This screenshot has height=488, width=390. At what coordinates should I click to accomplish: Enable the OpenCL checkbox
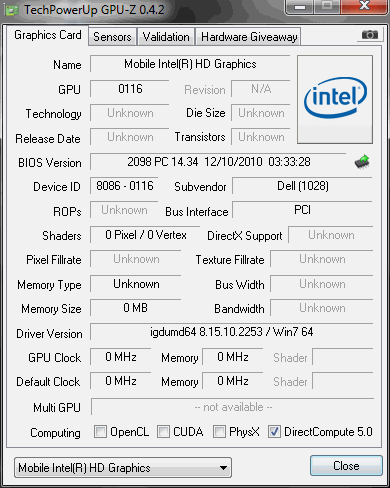click(100, 432)
